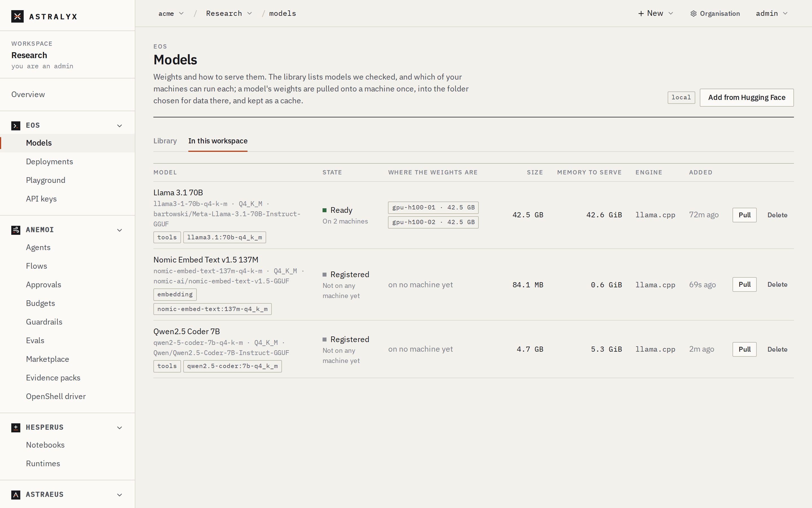Select the In this workspace tab
Screen dimensions: 812x508
[x=218, y=141]
